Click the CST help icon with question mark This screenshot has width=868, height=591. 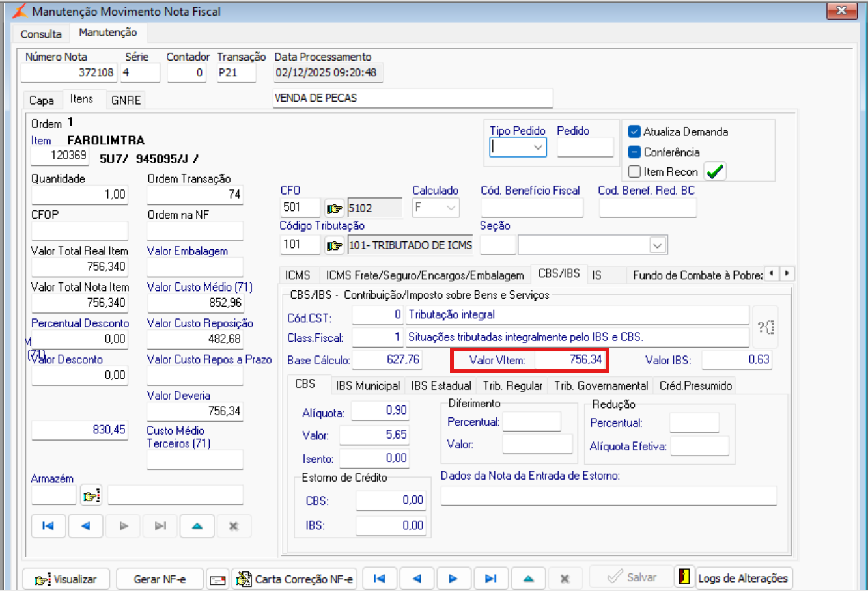765,327
